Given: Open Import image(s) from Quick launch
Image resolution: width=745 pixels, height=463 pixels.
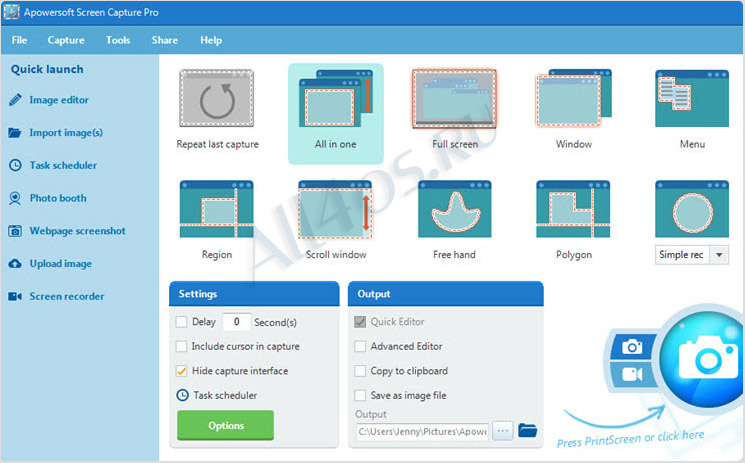Looking at the screenshot, I should click(x=66, y=133).
